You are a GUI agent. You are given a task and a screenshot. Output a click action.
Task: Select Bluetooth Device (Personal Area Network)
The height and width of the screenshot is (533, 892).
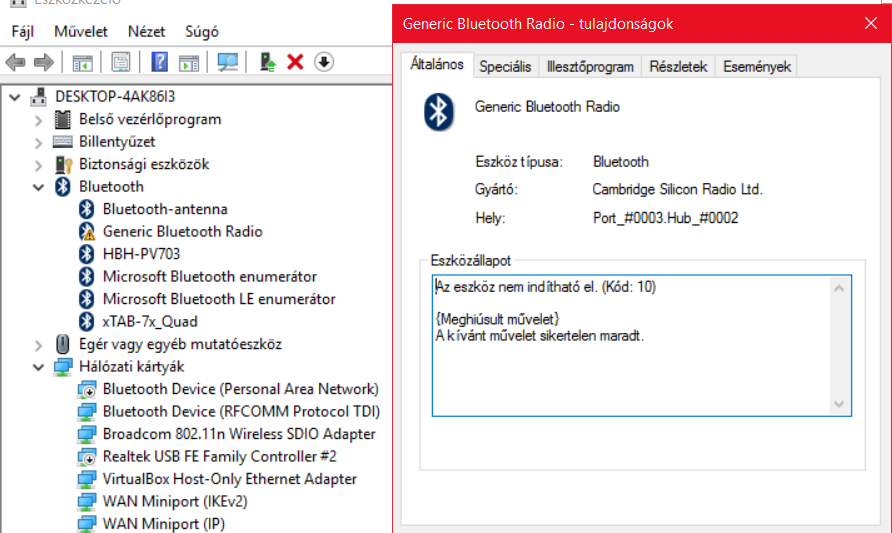pos(241,389)
